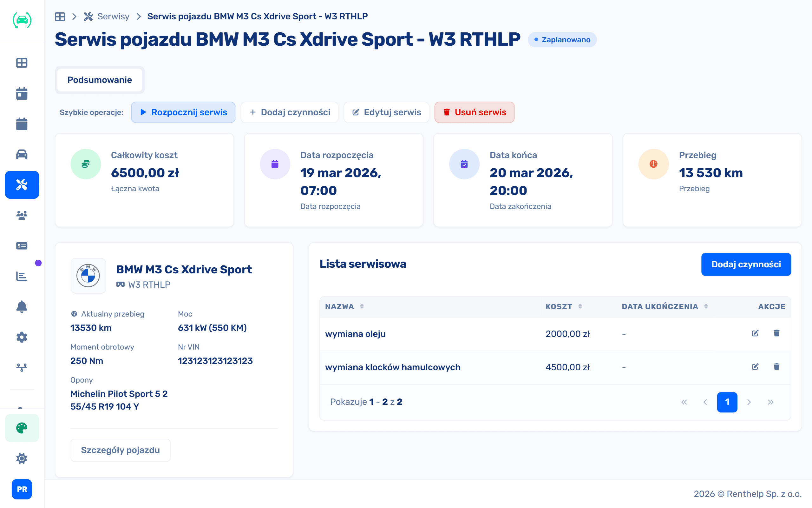Click the footer text Renthelp Sp. z o.o.
This screenshot has width=812, height=508.
point(764,494)
